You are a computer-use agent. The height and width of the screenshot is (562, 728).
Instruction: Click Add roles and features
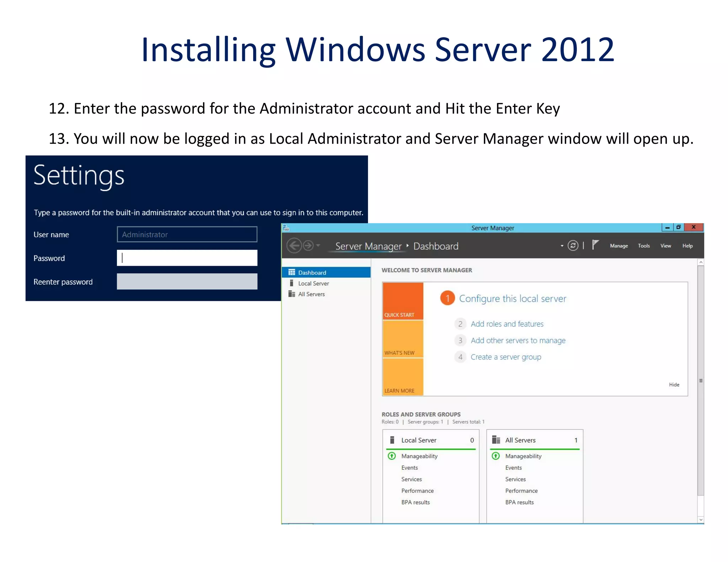pos(507,324)
